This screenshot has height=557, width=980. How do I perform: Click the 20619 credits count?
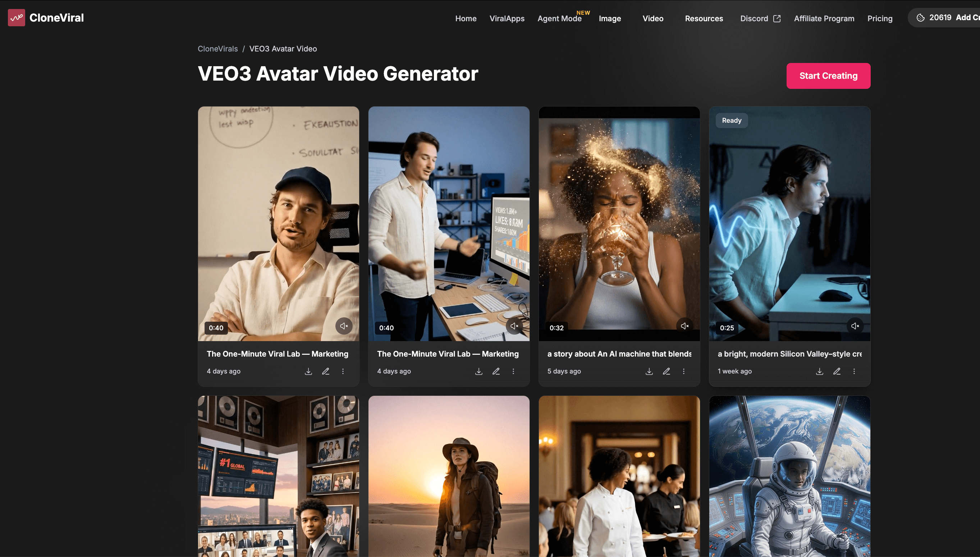click(x=940, y=18)
